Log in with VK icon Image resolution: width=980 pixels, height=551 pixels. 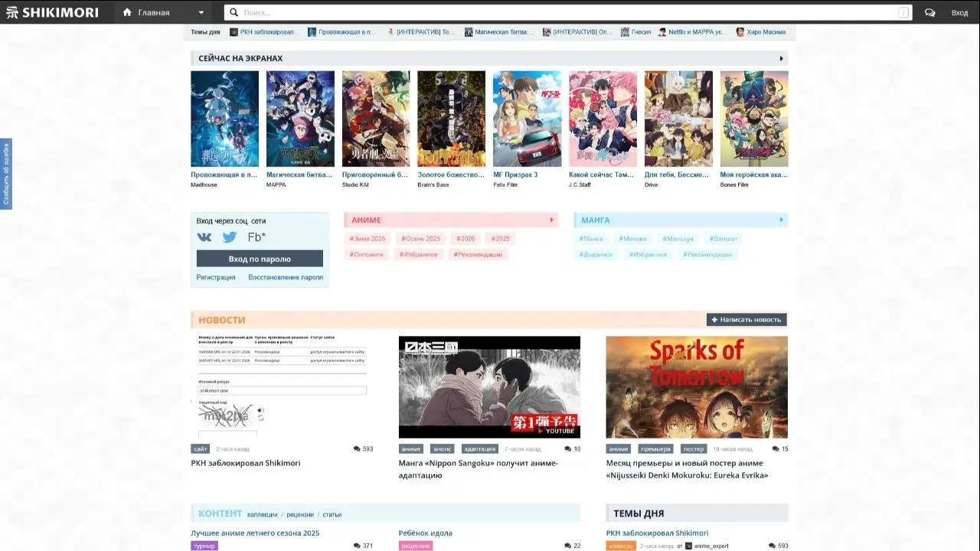[x=204, y=237]
